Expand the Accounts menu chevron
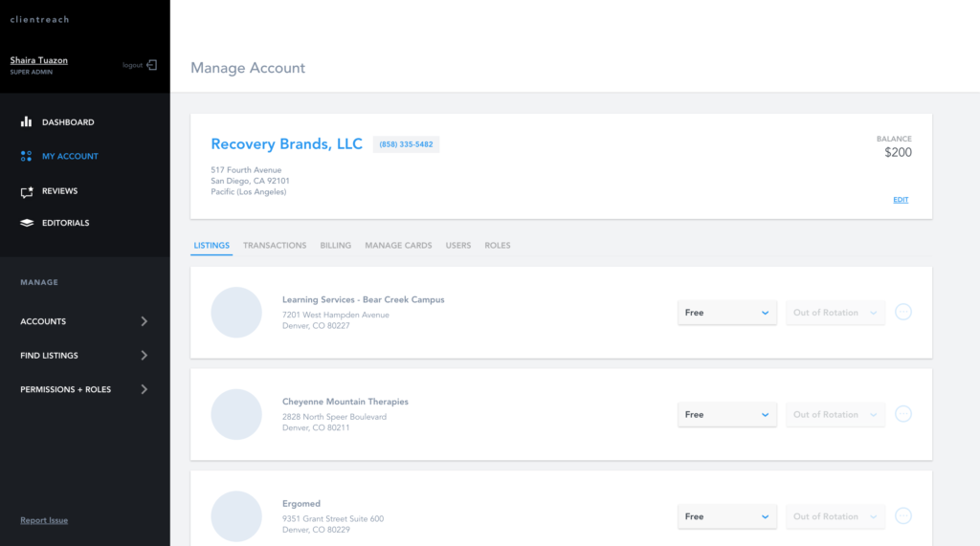The width and height of the screenshot is (980, 546). coord(145,321)
